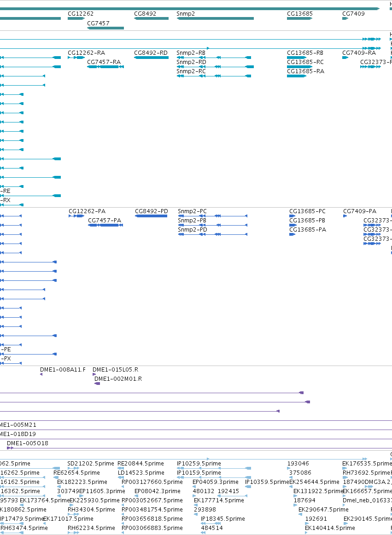Select transcript Snmp2-RD
The width and height of the screenshot is (392, 535).
192,62
